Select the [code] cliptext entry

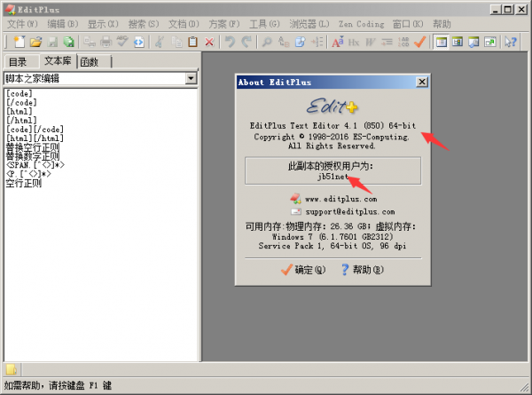click(20, 93)
